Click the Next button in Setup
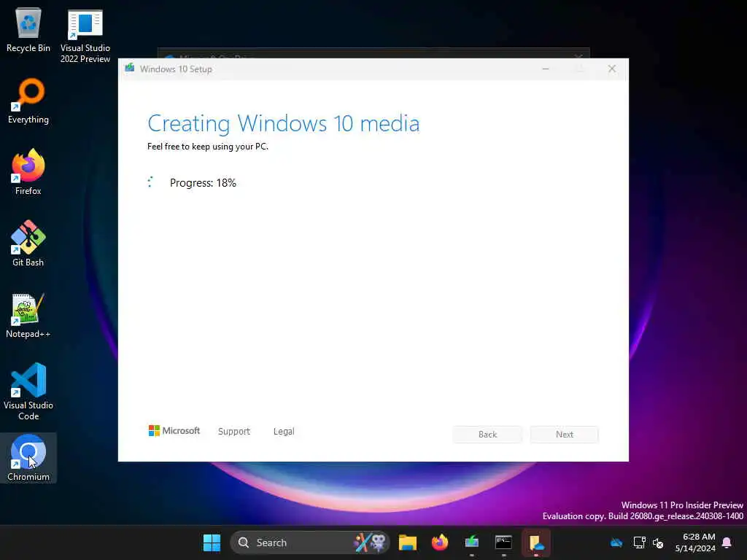 click(565, 435)
